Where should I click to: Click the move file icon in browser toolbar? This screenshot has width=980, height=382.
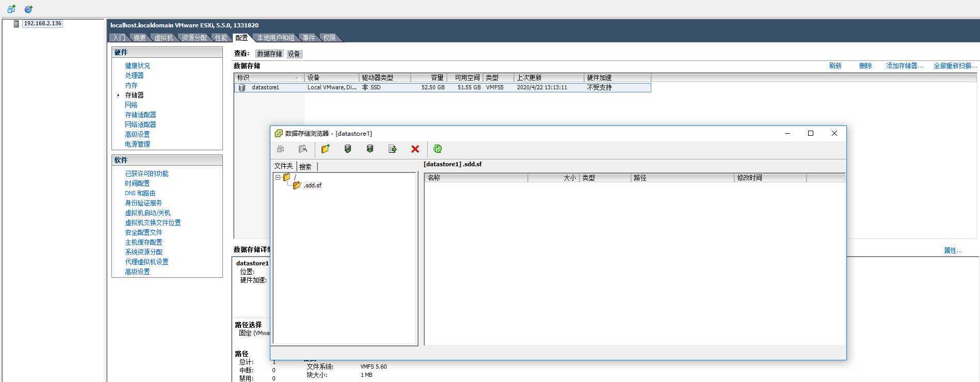click(x=392, y=149)
